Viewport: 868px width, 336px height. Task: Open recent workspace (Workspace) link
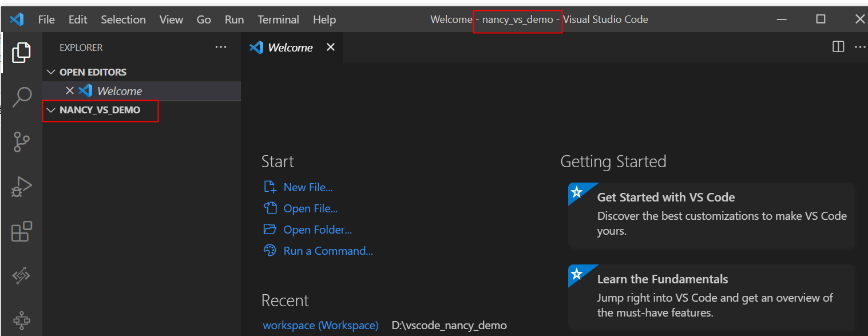point(320,325)
